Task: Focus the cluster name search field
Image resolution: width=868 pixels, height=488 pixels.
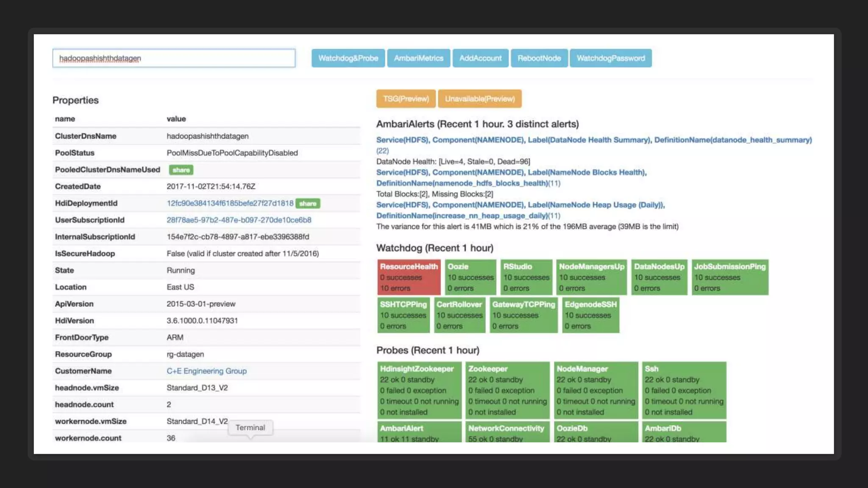Action: point(174,58)
